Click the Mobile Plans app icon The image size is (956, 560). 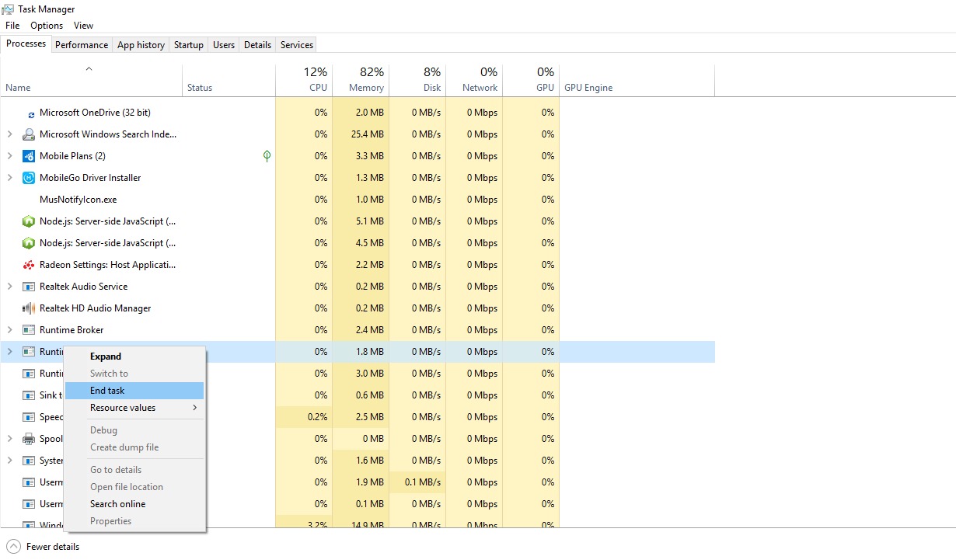pos(29,156)
